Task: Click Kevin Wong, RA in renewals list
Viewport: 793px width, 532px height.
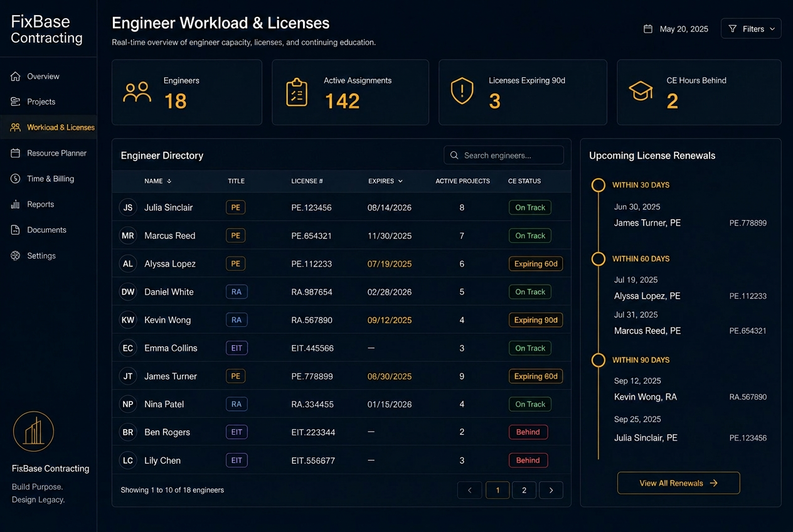Action: [646, 397]
